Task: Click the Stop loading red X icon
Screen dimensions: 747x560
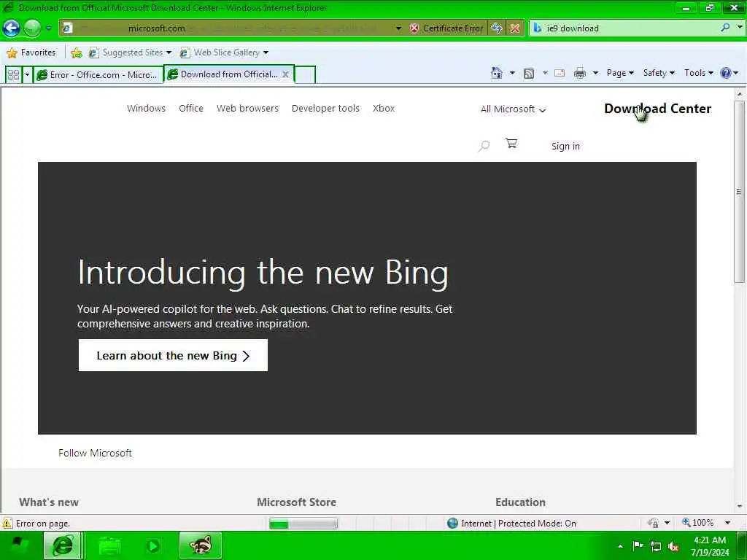Action: 515,28
